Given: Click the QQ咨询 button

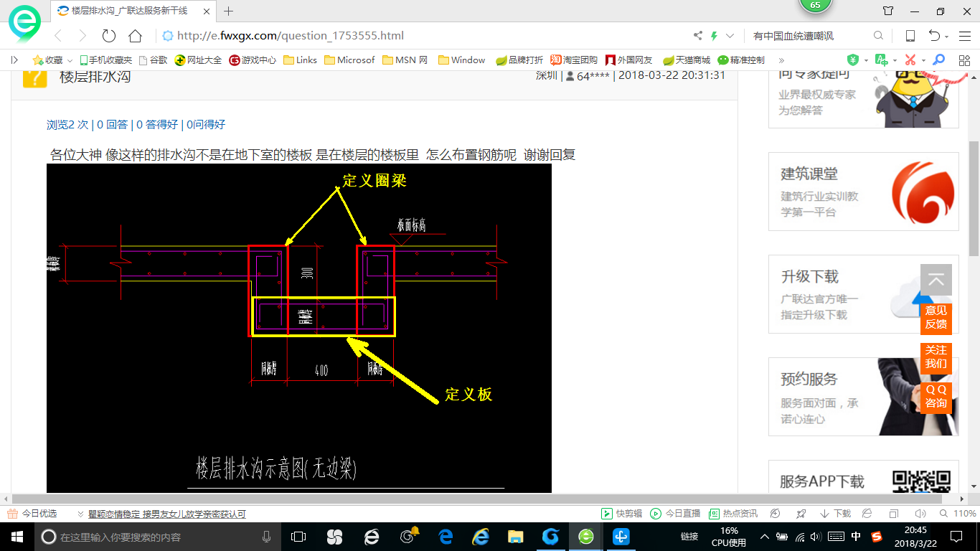Looking at the screenshot, I should (x=936, y=397).
